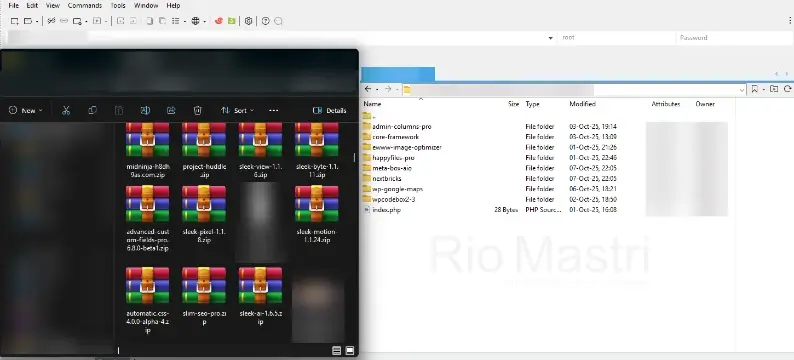The height and width of the screenshot is (360, 794).
Task: Sort remote files by Size column
Action: pyautogui.click(x=513, y=104)
